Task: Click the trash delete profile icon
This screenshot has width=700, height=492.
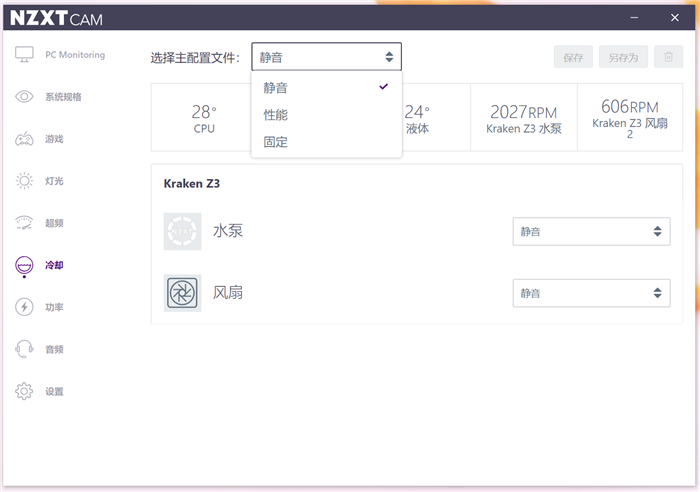Action: tap(668, 57)
